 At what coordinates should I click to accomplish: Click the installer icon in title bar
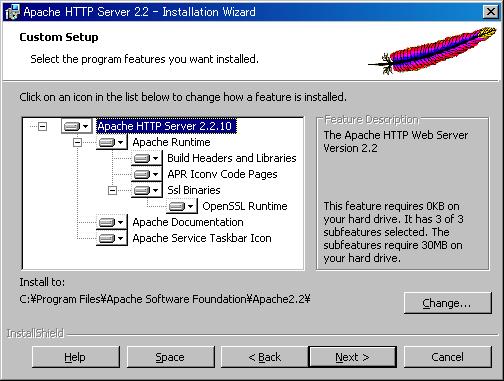pos(13,12)
